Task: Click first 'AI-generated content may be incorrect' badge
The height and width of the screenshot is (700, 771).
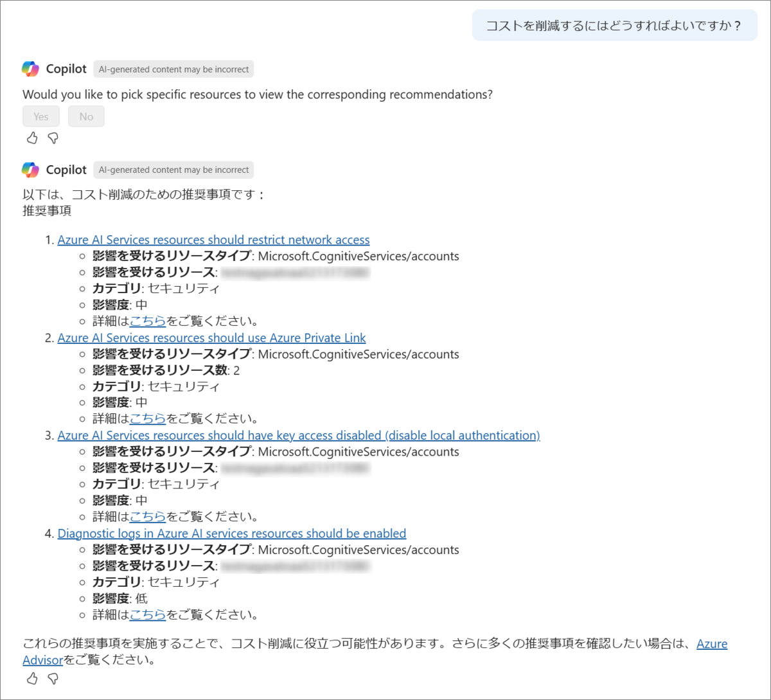Action: click(x=173, y=69)
